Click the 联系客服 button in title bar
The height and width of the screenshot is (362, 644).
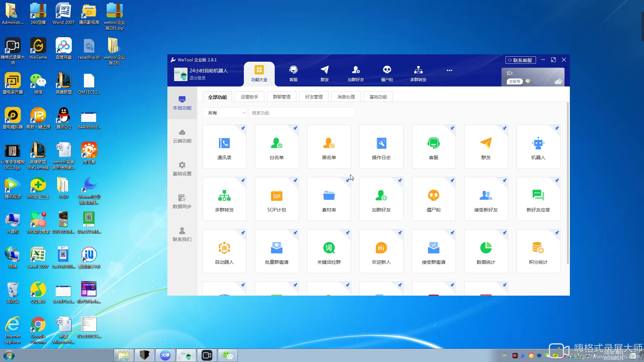point(521,60)
